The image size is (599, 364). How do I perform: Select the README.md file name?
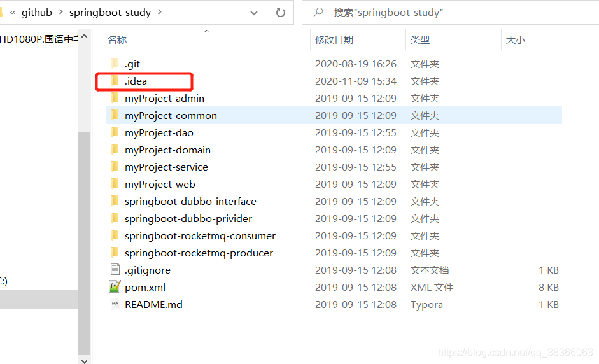click(x=153, y=304)
